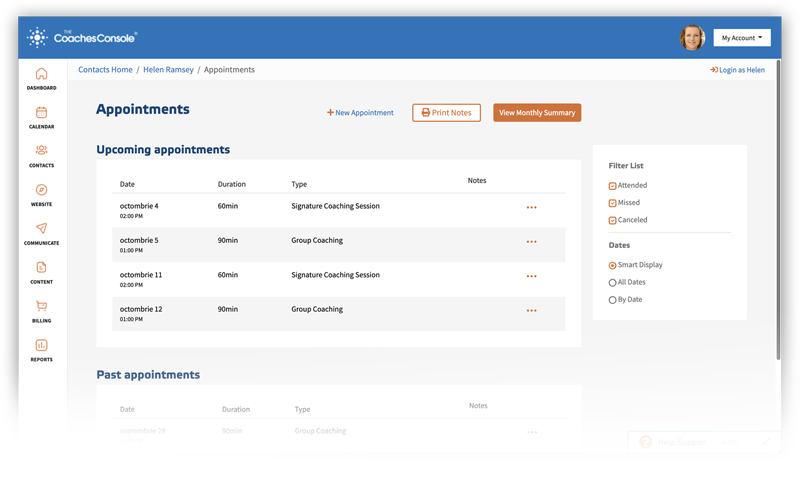Click Signature Coaching Session on octombrie 11

pyautogui.click(x=335, y=275)
